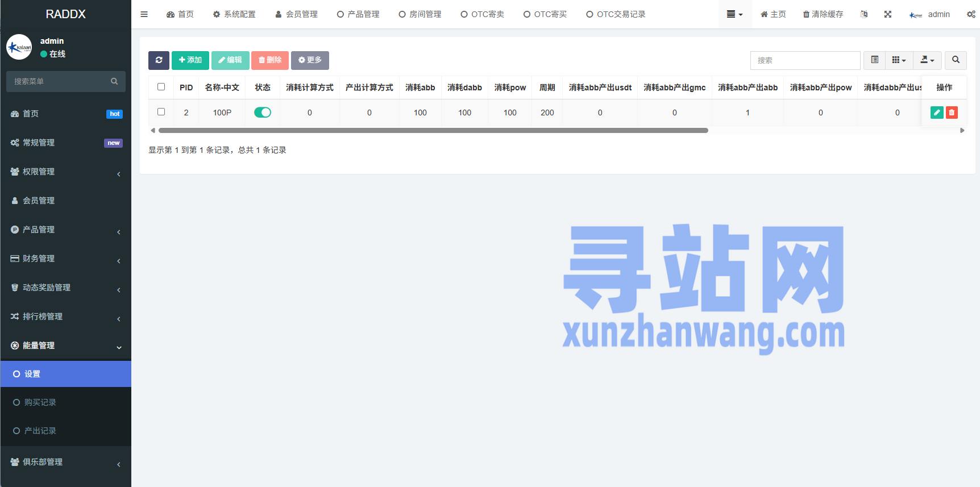
Task: Switch to the 首页 tab in top bar
Action: pos(180,14)
